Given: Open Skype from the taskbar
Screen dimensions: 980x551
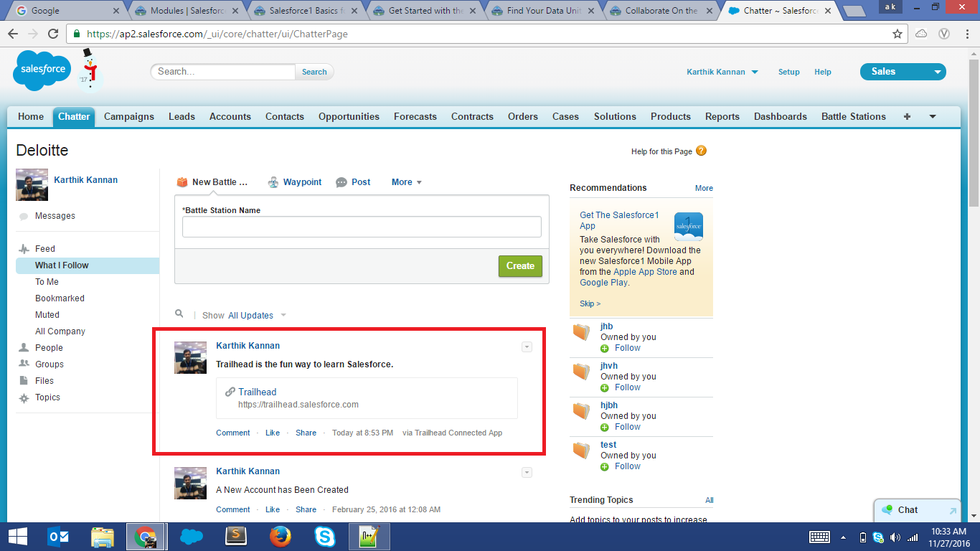Looking at the screenshot, I should coord(325,537).
